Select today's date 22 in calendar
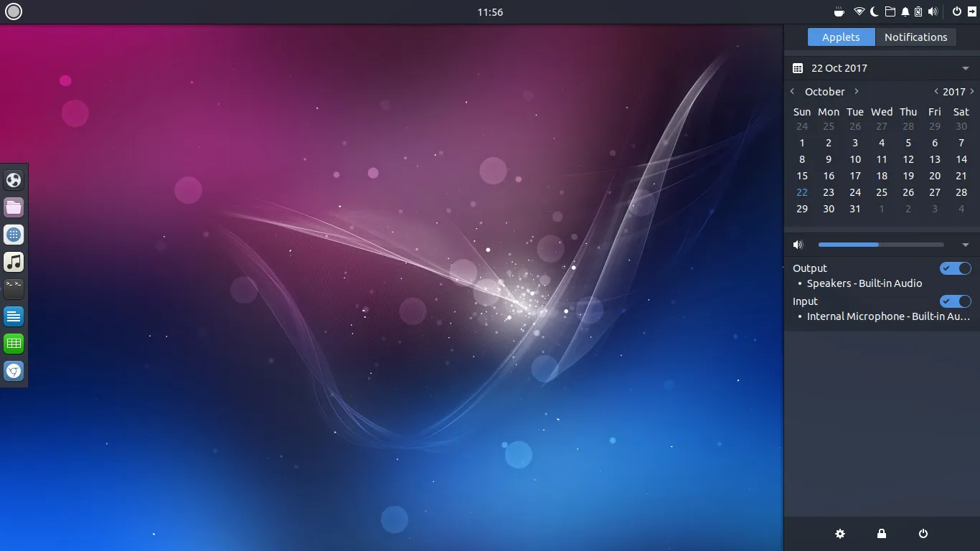Screen dimensions: 980x551 pyautogui.click(x=802, y=192)
